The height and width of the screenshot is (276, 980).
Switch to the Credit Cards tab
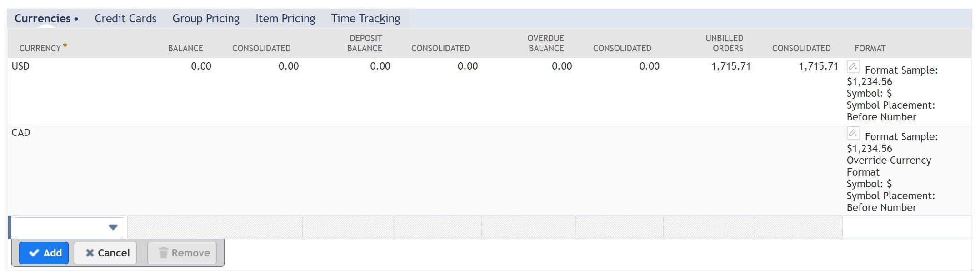pos(125,18)
